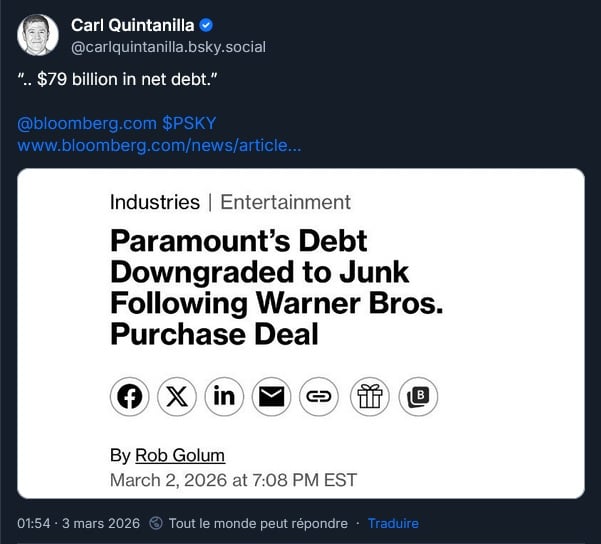Click the gift article icon
Screen dimensions: 601x544
click(370, 397)
